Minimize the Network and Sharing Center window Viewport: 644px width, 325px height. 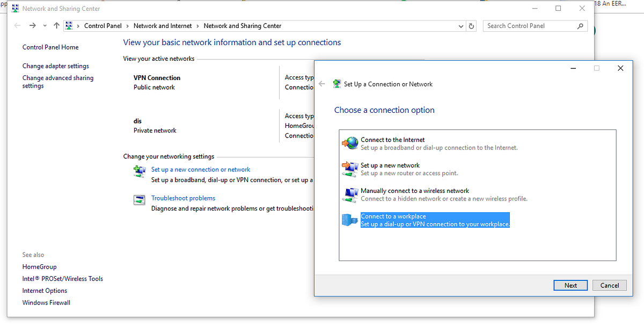click(535, 9)
